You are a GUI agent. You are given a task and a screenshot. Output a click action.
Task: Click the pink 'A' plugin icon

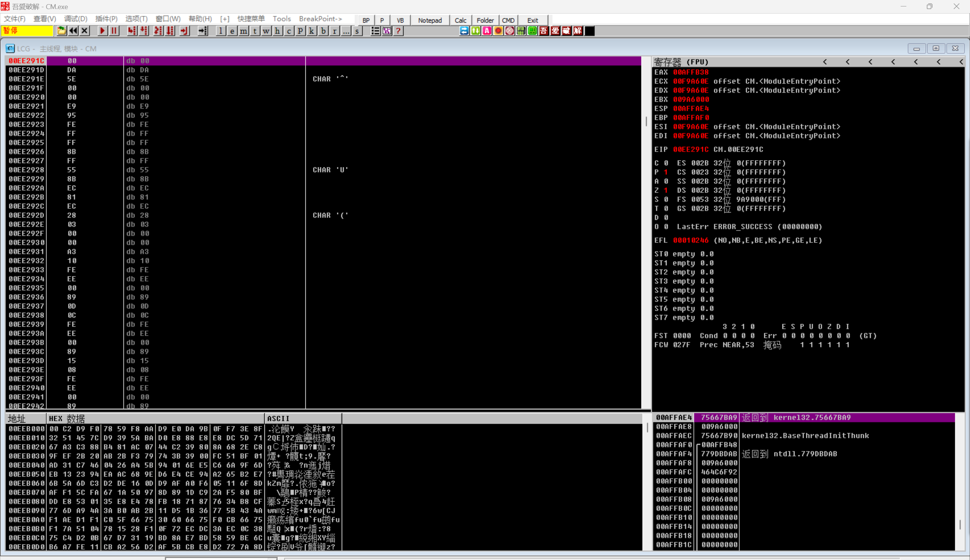[487, 31]
